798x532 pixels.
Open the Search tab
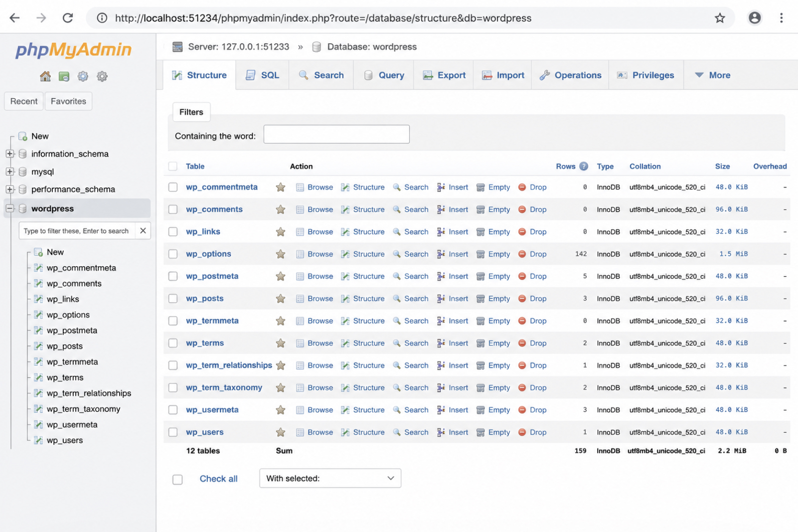[x=321, y=75]
